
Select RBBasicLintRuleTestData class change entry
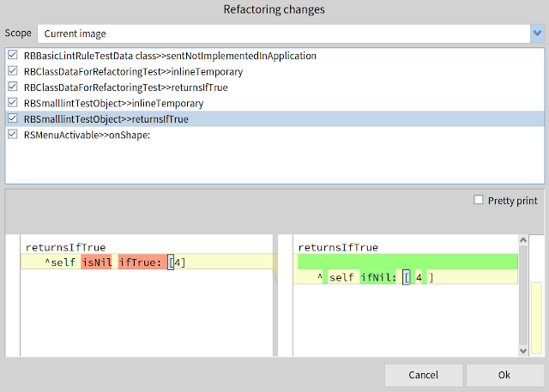[167, 56]
